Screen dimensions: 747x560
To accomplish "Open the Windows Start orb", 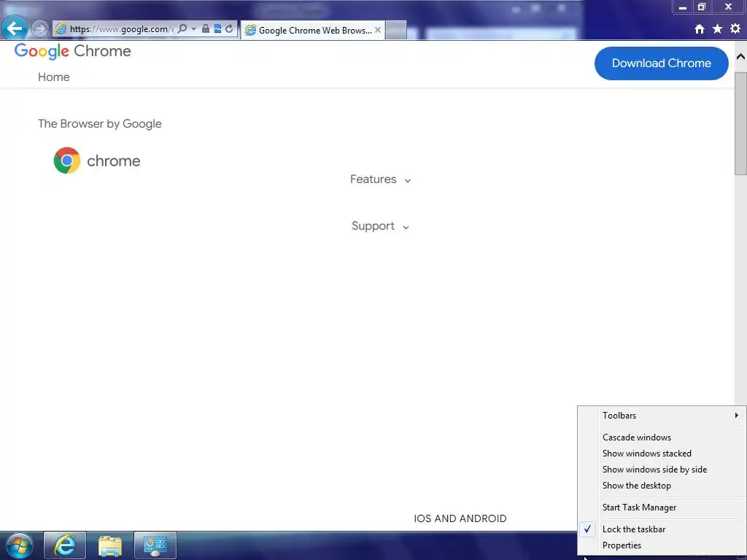I will click(20, 545).
